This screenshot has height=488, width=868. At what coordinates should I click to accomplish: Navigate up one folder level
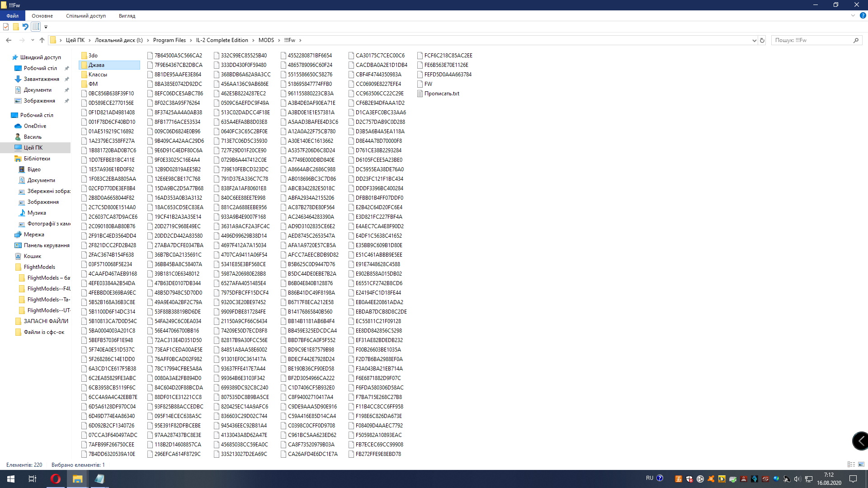[x=42, y=40]
